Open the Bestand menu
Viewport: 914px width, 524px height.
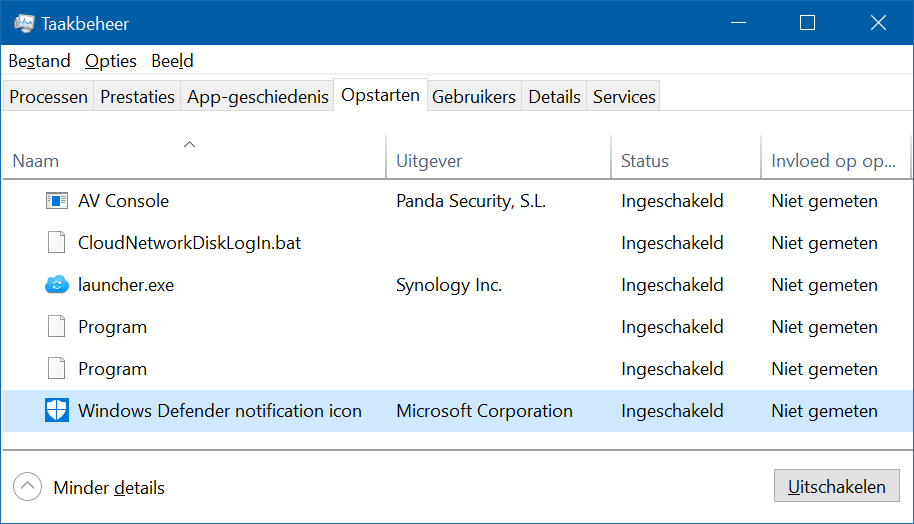(40, 61)
